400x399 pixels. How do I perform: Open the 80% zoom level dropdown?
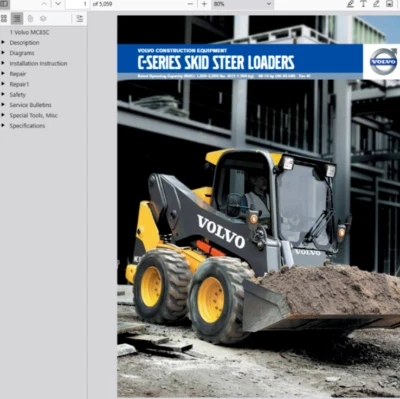coord(242,4)
